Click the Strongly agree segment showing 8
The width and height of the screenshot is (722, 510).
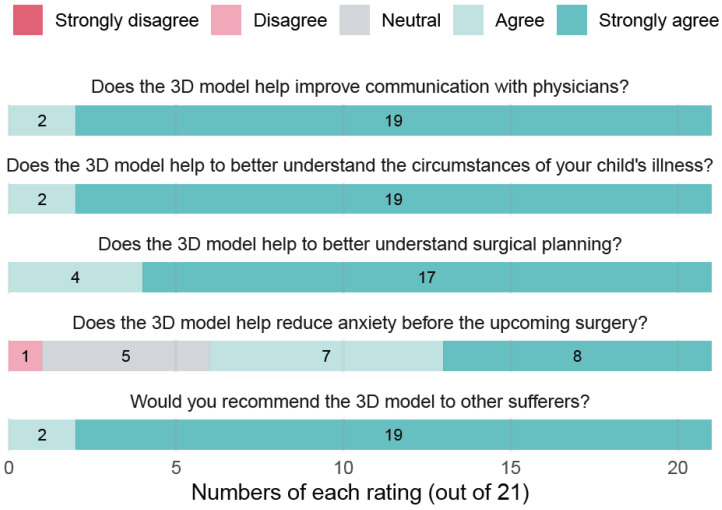(x=577, y=356)
